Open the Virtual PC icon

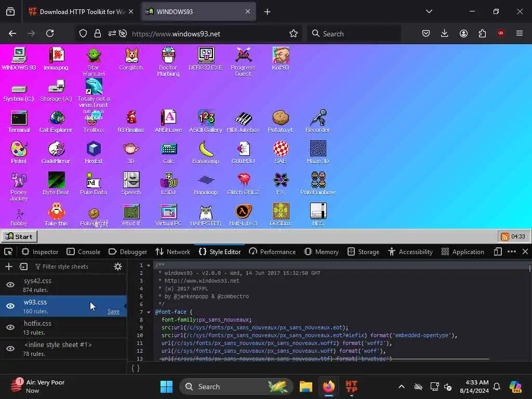168,215
